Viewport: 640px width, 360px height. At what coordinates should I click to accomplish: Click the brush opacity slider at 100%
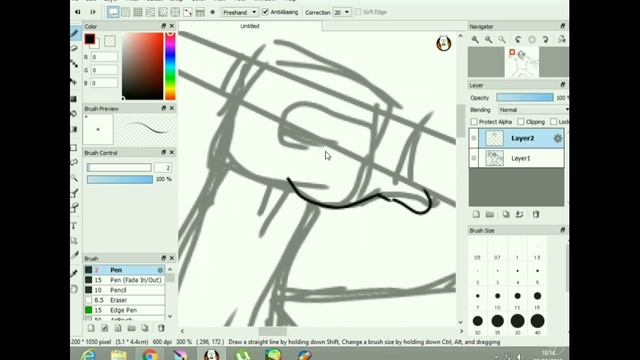(x=120, y=180)
